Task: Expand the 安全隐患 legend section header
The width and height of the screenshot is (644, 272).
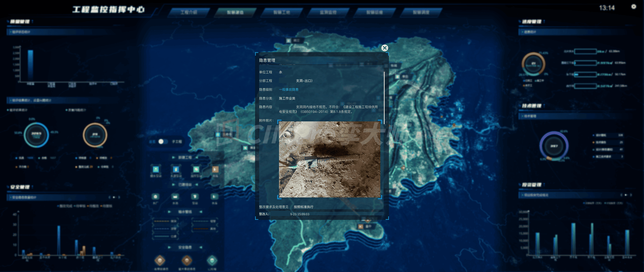Action: tap(185, 248)
